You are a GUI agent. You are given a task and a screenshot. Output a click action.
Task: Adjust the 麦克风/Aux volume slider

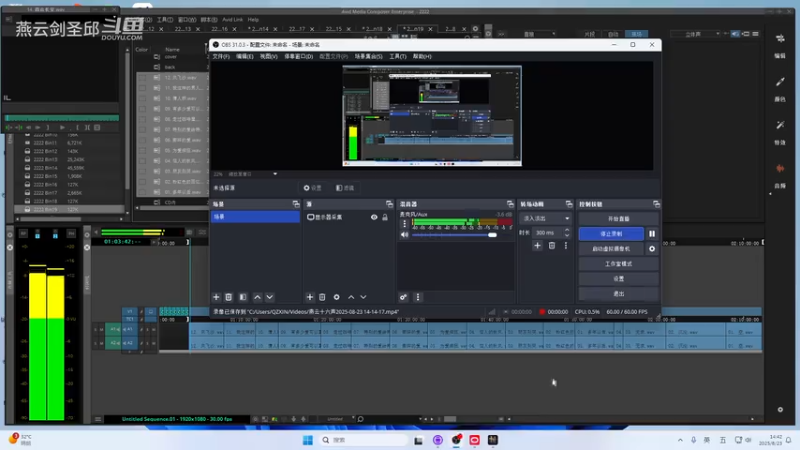point(491,234)
